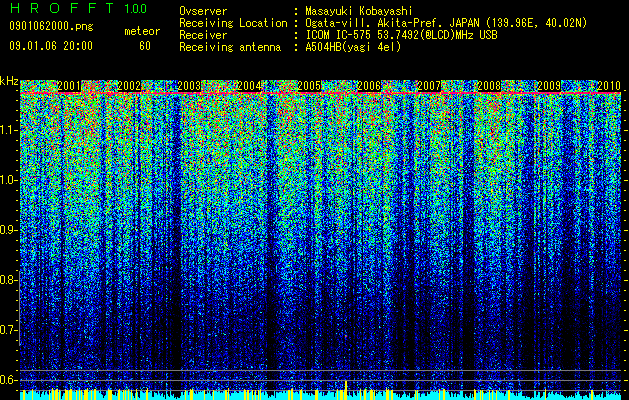This screenshot has width=629, height=400.
Task: Select the 2010 time marker
Action: (609, 86)
